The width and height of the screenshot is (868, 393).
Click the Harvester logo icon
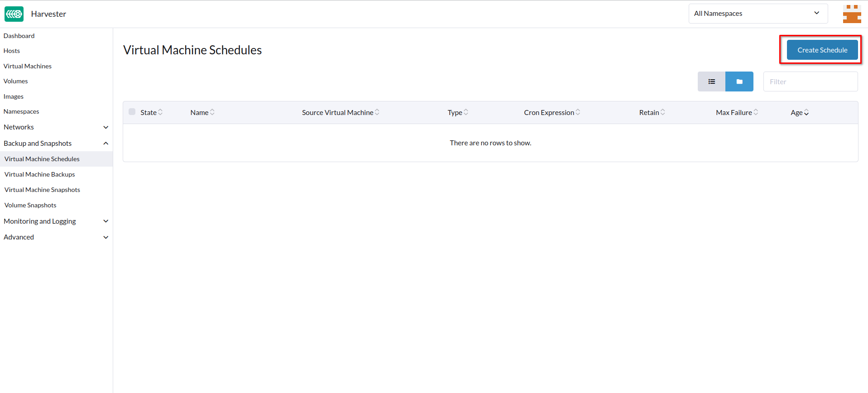point(14,14)
